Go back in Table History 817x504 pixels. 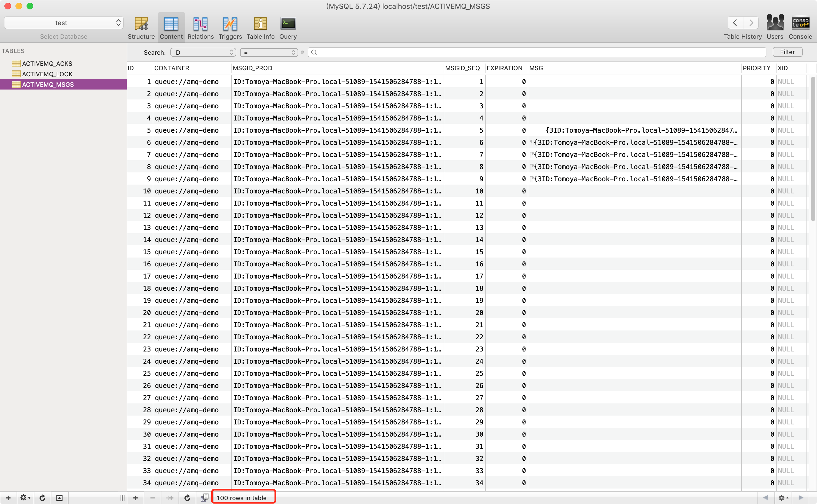[x=735, y=23]
